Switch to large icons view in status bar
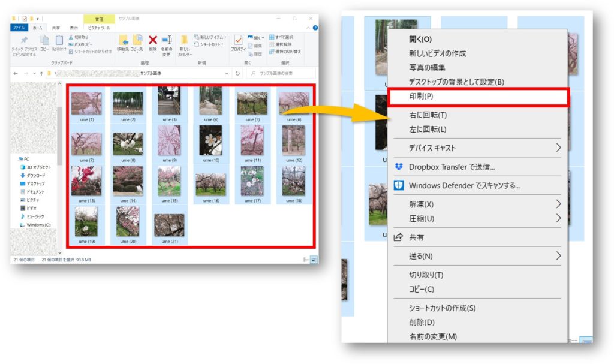This screenshot has height=364, width=614. [314, 260]
